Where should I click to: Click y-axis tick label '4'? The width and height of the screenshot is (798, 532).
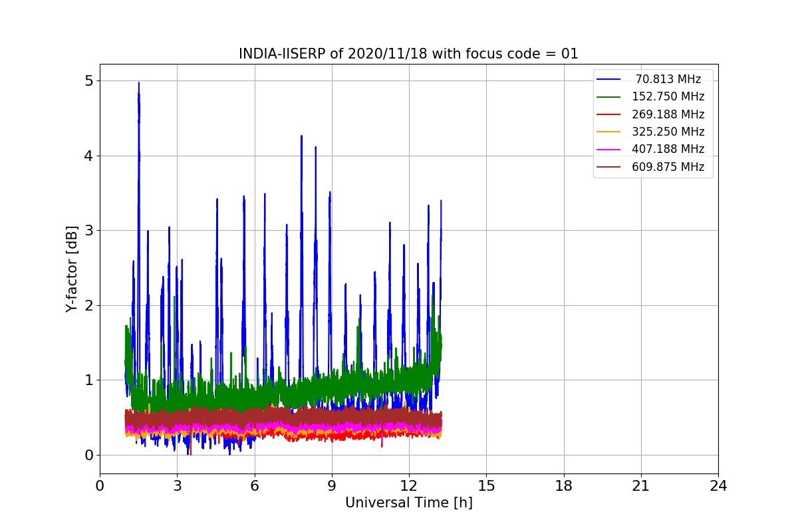point(88,156)
